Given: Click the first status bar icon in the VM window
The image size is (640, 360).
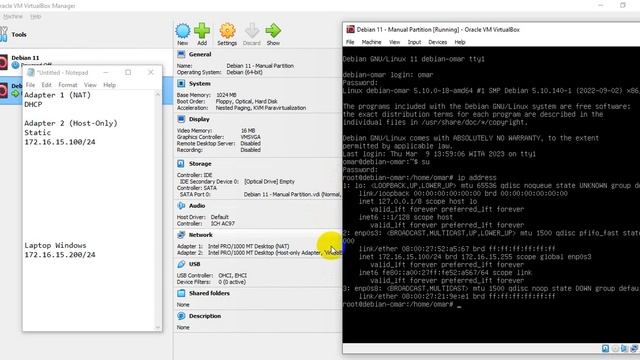Looking at the screenshot, I should tap(605, 348).
